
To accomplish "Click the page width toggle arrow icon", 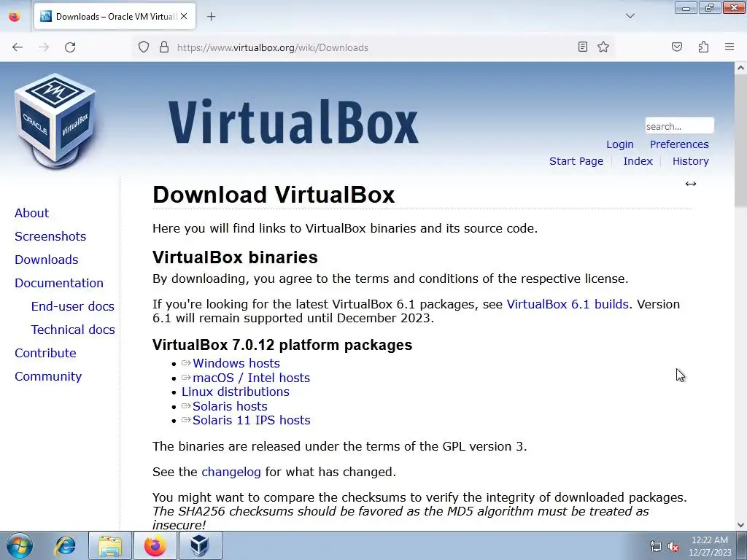I will coord(691,184).
